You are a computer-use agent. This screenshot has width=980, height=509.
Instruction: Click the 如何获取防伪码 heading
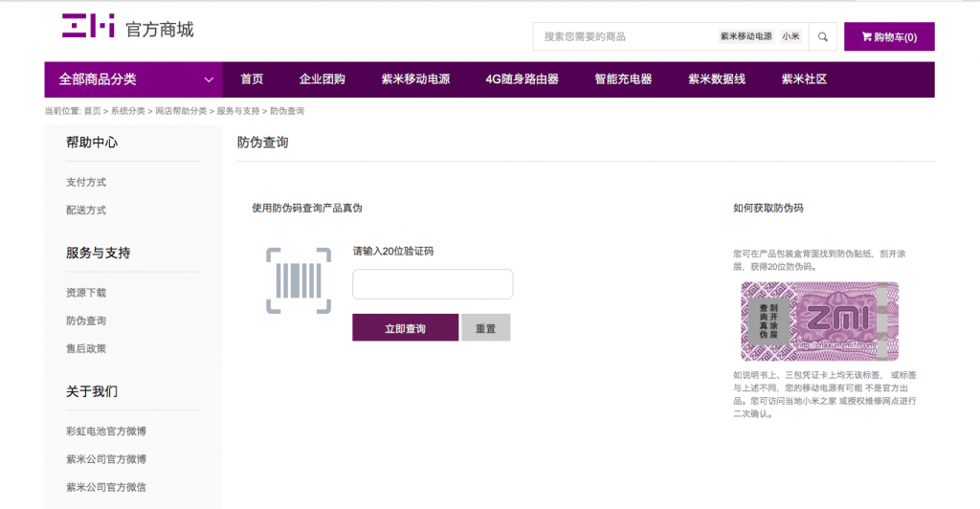click(768, 208)
